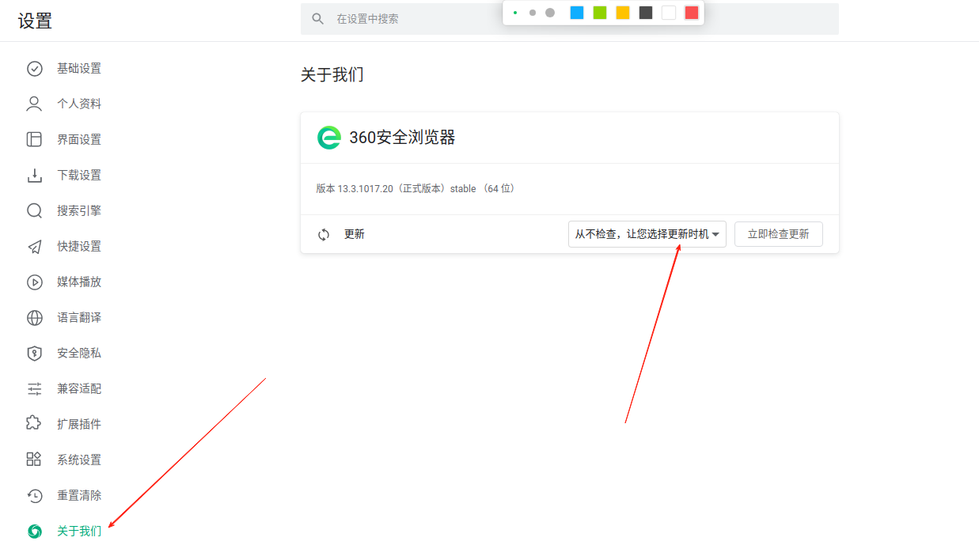
Task: Pick the white color swatch
Action: (669, 13)
